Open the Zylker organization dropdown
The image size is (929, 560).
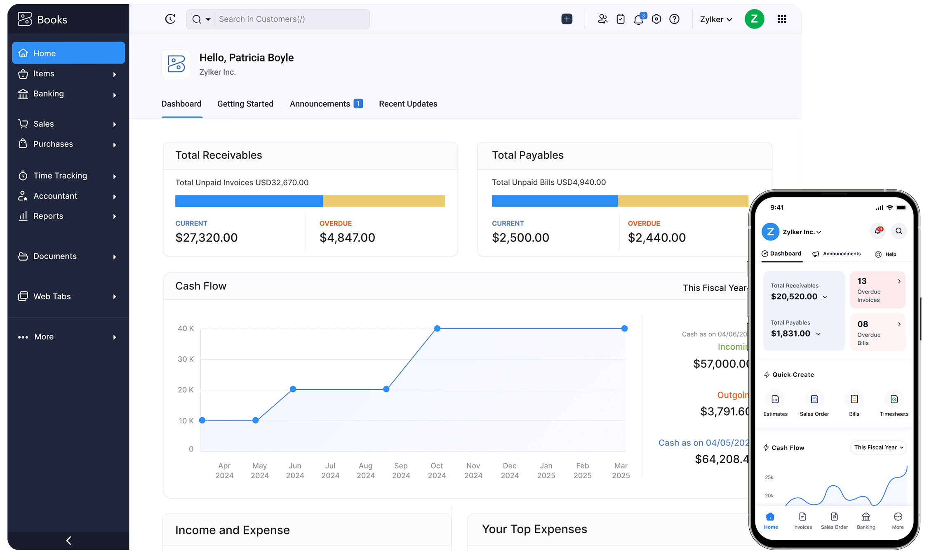pyautogui.click(x=715, y=19)
